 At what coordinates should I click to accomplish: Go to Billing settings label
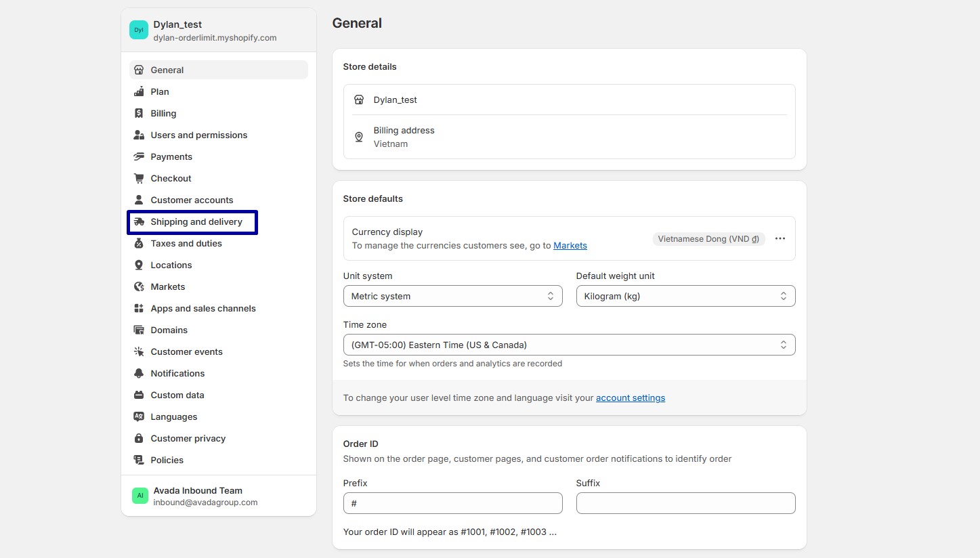click(x=163, y=113)
